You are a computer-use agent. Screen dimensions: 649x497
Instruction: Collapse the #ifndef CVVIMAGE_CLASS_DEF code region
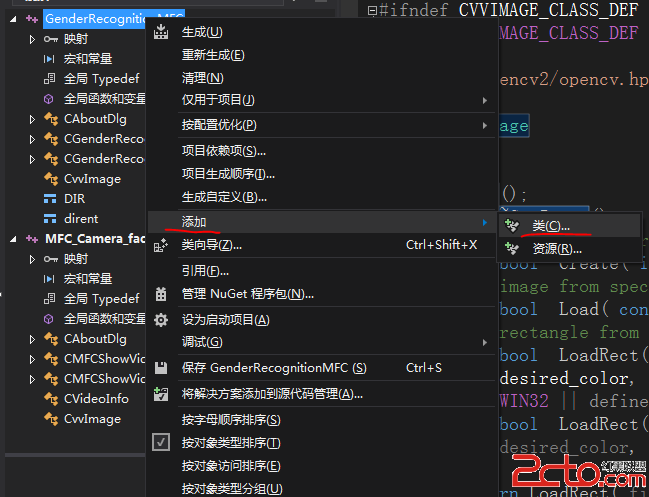click(x=372, y=10)
